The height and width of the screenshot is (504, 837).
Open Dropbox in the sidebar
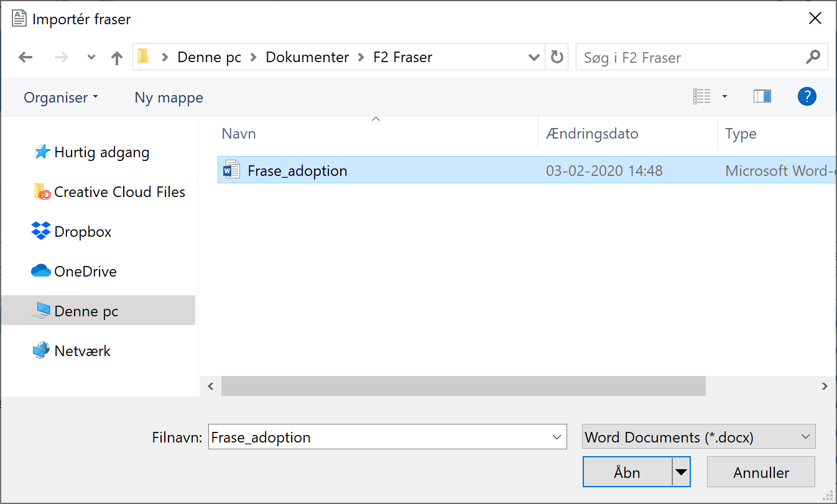click(x=82, y=232)
